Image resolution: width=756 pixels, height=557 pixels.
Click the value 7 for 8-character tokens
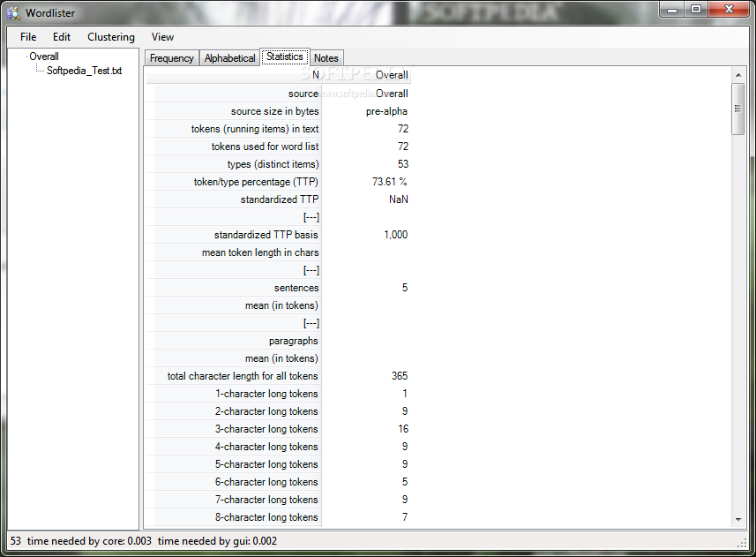click(405, 517)
